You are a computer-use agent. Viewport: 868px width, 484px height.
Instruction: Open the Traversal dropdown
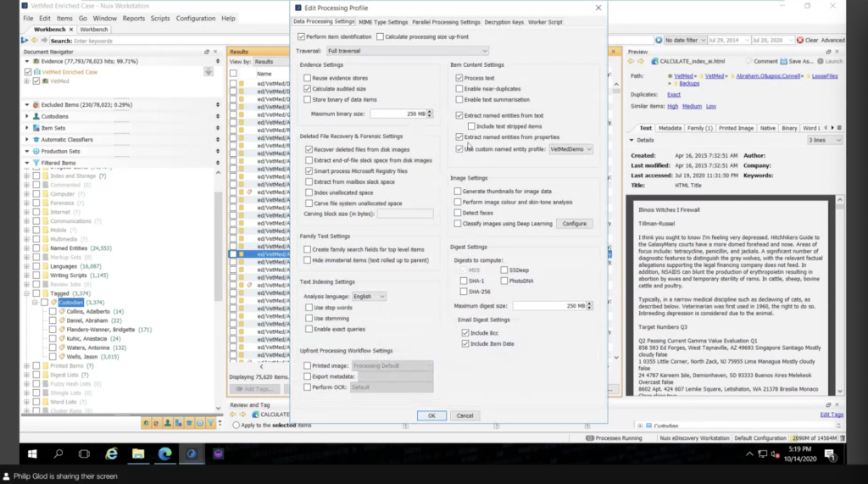pos(408,51)
